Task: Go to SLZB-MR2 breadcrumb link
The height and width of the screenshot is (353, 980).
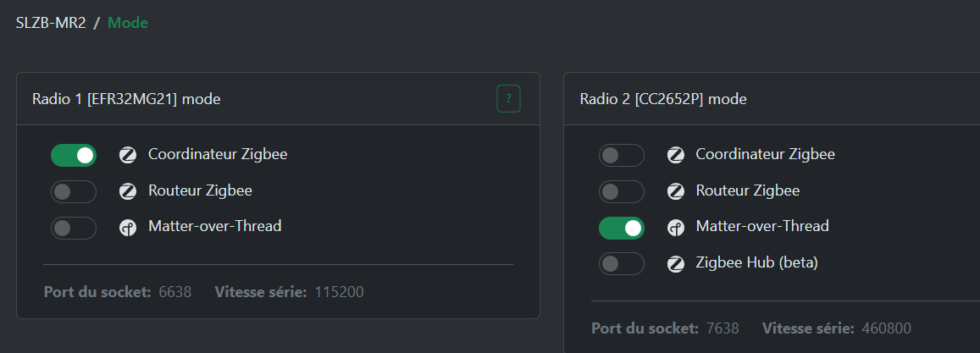Action: (x=51, y=23)
